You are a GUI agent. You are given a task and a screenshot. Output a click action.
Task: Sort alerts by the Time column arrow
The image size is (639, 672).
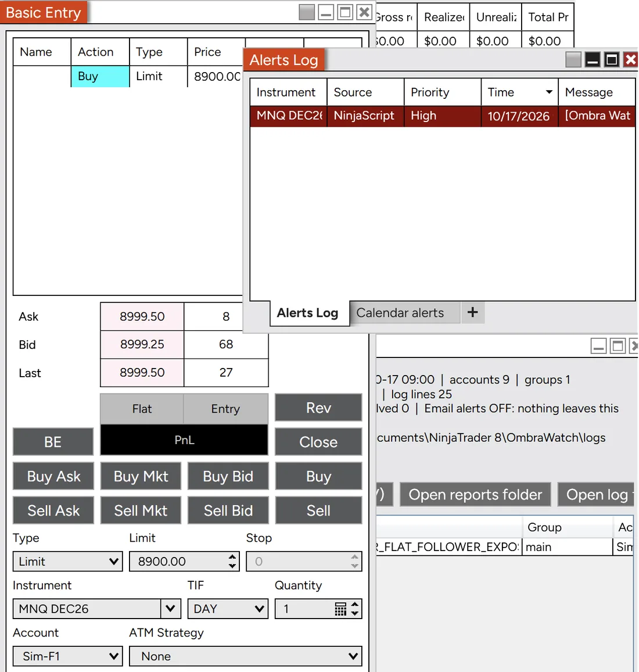pos(549,92)
